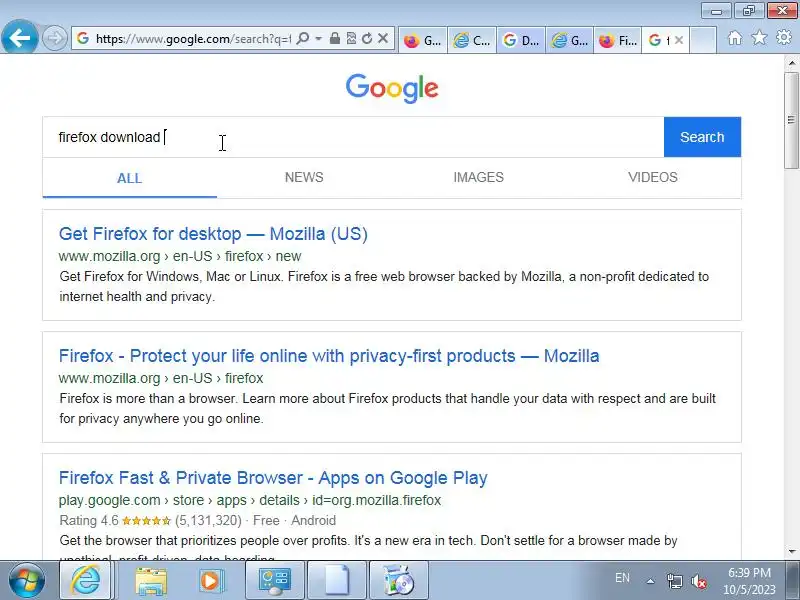Click the muted volume tray icon
800x600 pixels.
pos(699,581)
